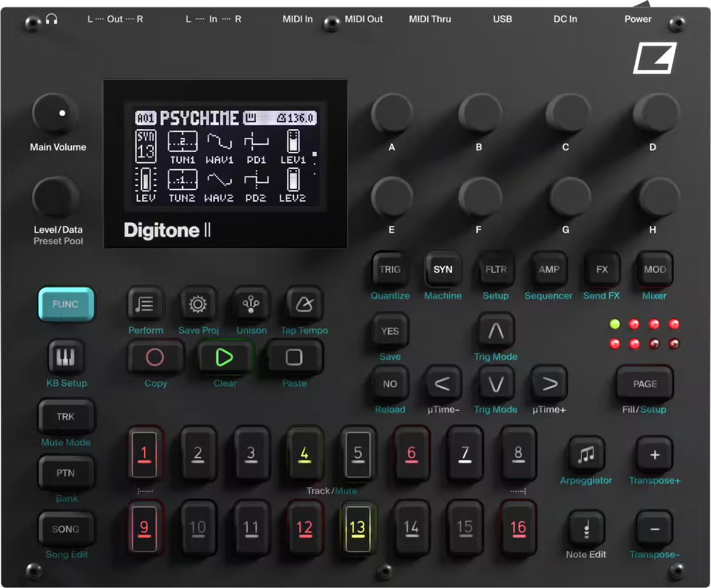This screenshot has width=711, height=588.
Task: Cancel with the NO button
Action: (389, 383)
